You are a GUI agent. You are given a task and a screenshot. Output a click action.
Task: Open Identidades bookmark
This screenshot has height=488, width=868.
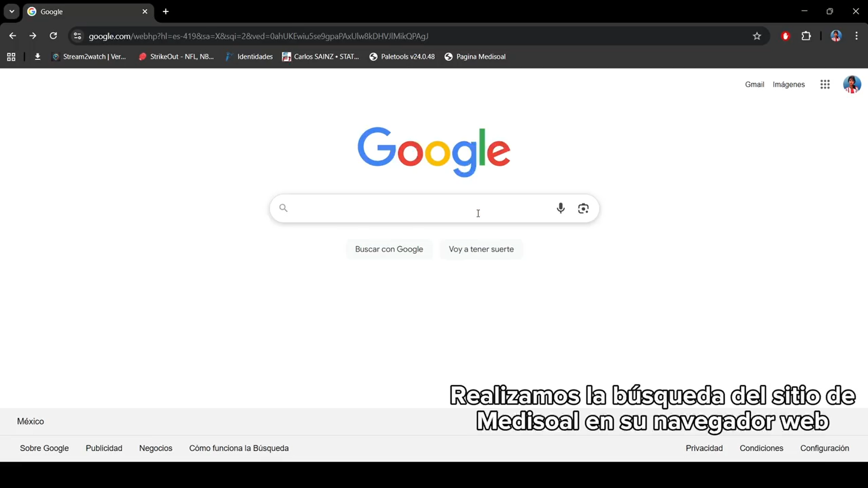249,57
